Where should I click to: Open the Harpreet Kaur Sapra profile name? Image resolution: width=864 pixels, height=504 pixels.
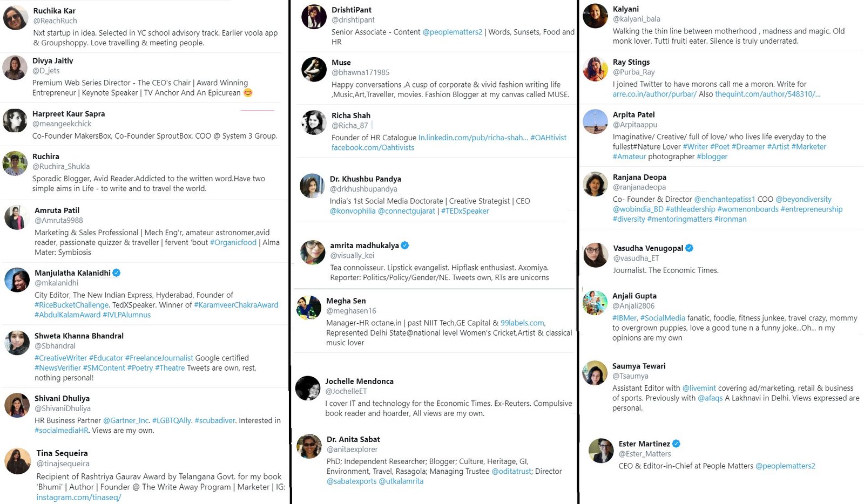point(69,114)
